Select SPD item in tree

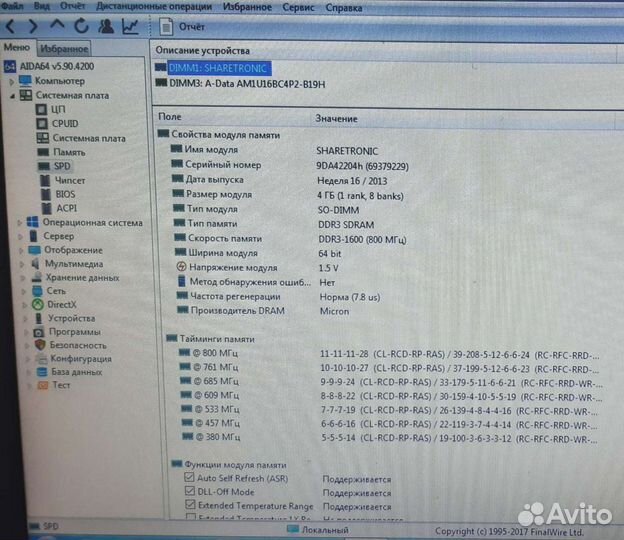pos(62,166)
